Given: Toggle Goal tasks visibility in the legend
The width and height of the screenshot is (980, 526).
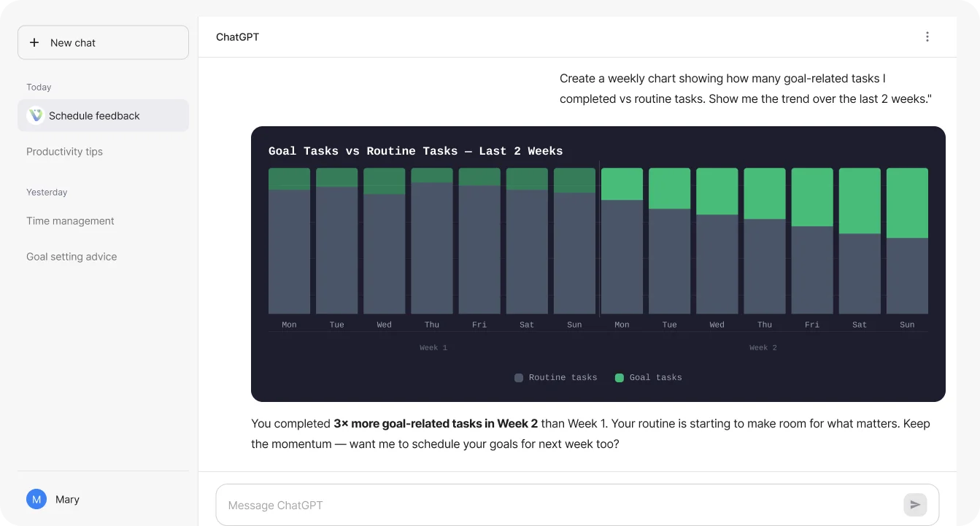Looking at the screenshot, I should tap(648, 377).
